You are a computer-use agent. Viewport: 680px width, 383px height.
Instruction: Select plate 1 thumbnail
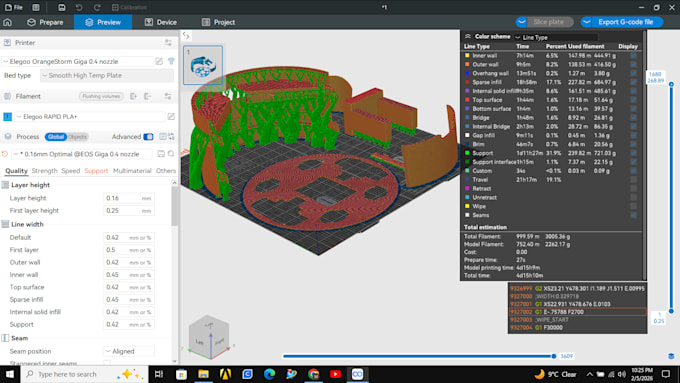[203, 65]
